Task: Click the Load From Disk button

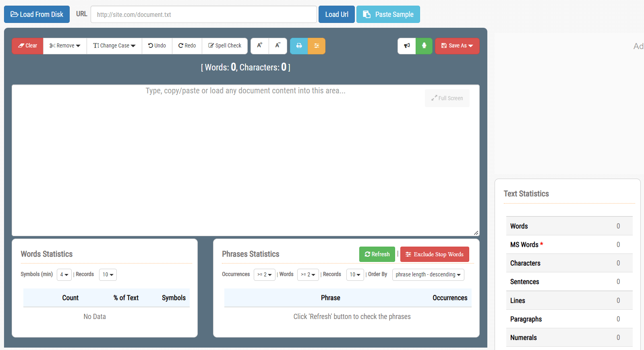Action: coord(37,14)
